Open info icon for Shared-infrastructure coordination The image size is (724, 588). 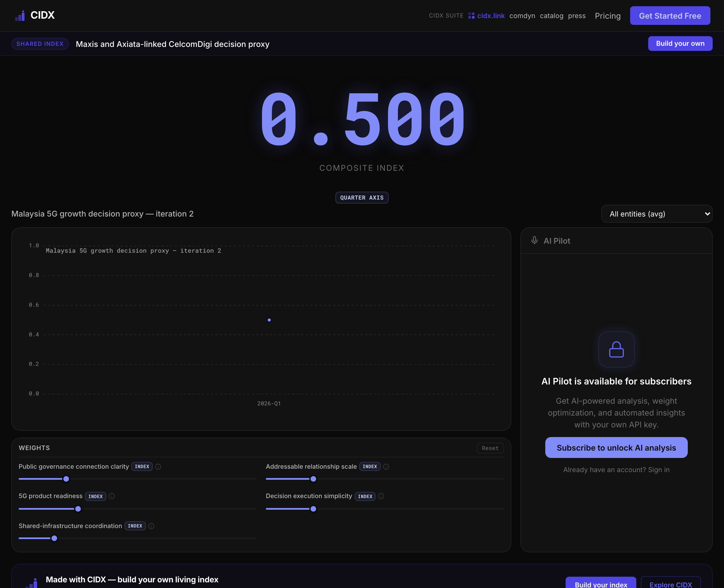pyautogui.click(x=151, y=526)
